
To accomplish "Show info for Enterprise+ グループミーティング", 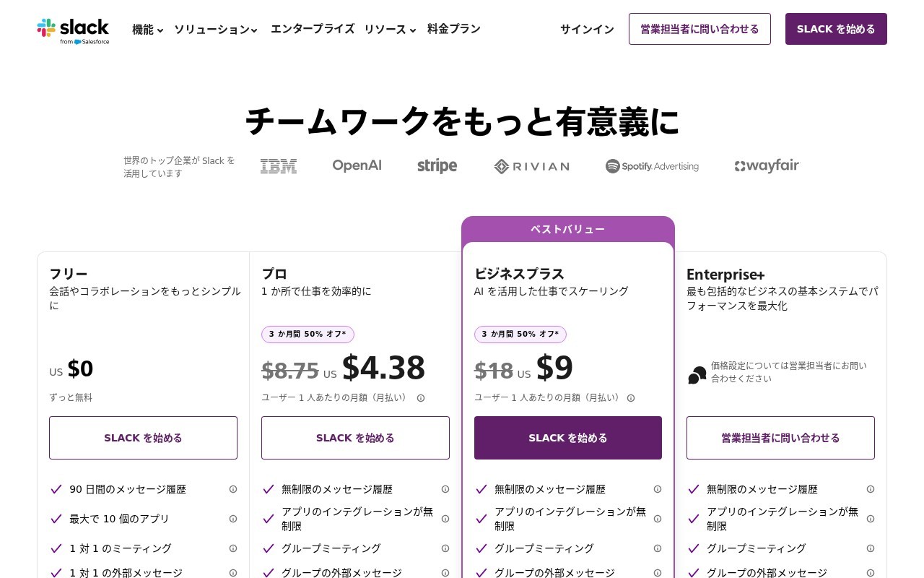I will click(x=871, y=548).
